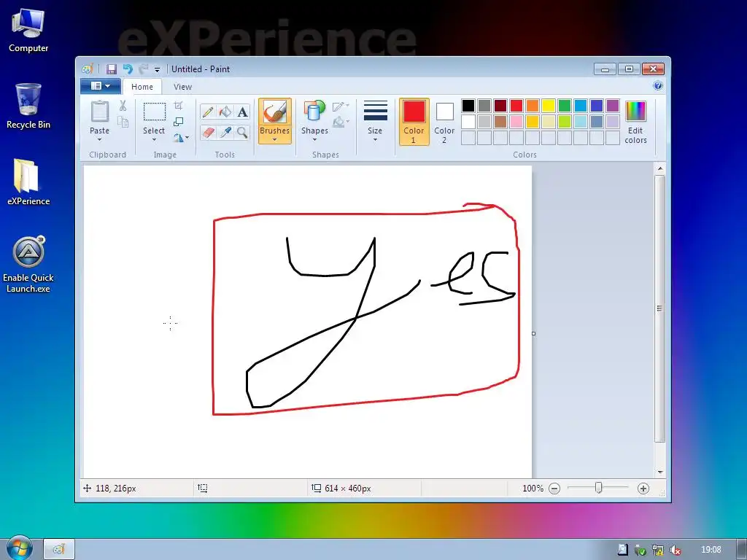
Task: Open Paint Help question mark icon
Action: click(658, 86)
